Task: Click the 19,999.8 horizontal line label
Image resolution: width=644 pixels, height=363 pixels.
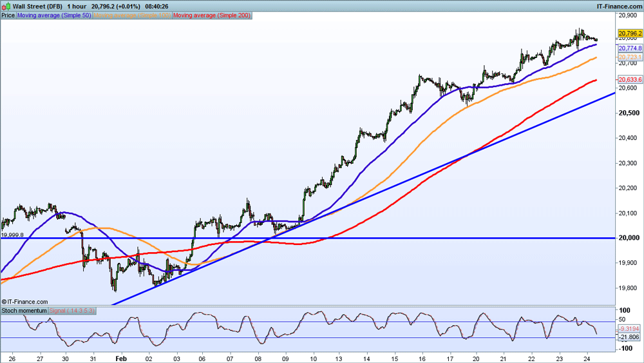Action: pos(12,235)
